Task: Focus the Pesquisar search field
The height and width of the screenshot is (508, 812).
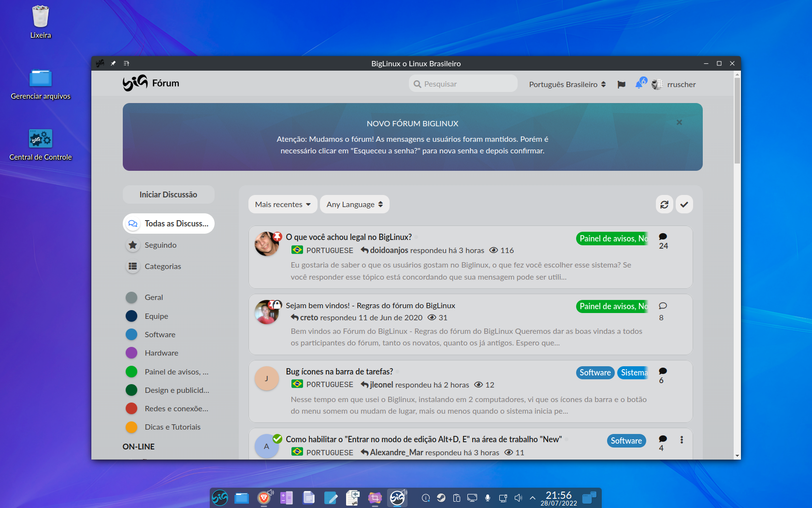Action: click(x=463, y=84)
